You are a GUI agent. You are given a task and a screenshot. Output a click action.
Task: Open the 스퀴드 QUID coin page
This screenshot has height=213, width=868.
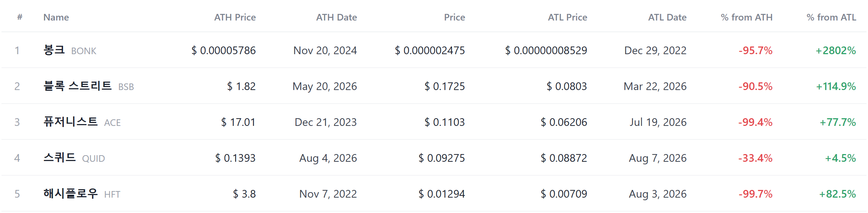[74, 158]
